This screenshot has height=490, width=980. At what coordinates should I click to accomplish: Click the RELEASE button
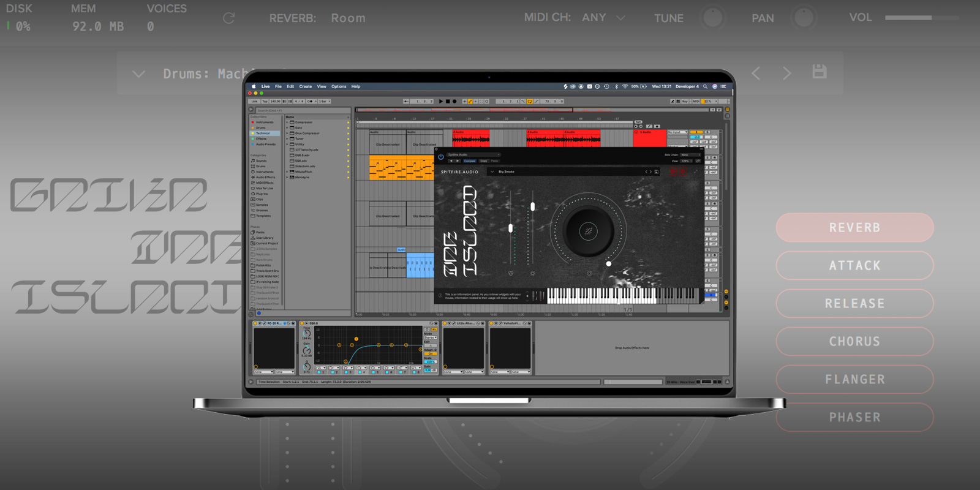coord(855,304)
